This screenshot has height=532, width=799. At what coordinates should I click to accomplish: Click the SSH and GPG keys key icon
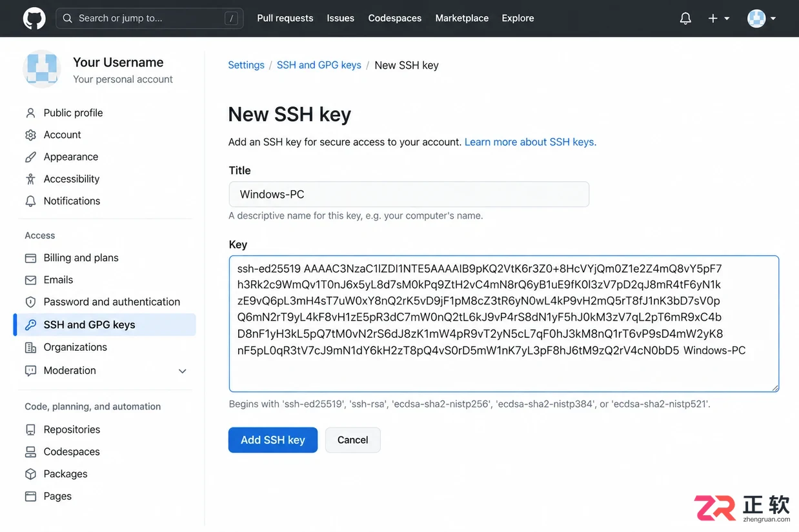(30, 325)
